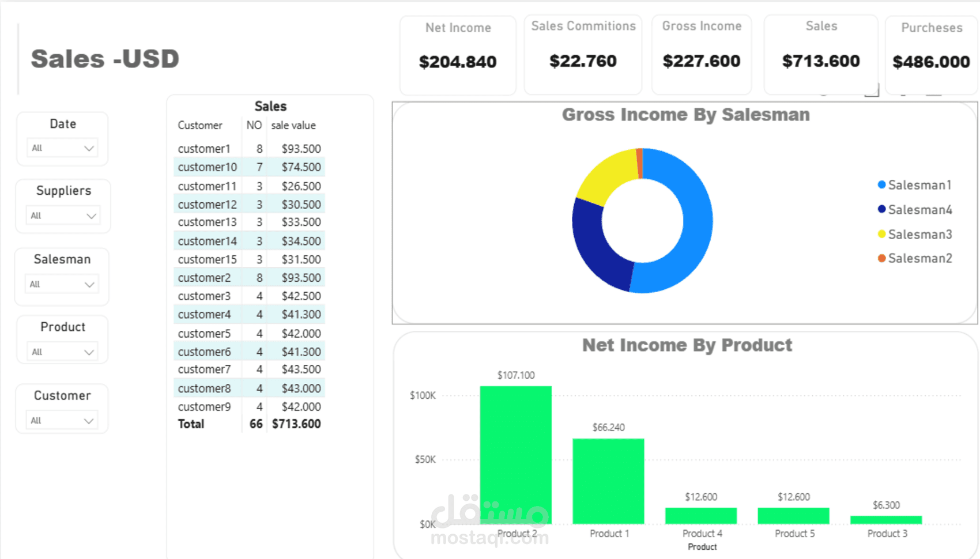Click the Salesman4 legend color dot
The image size is (980, 559).
pyautogui.click(x=881, y=209)
